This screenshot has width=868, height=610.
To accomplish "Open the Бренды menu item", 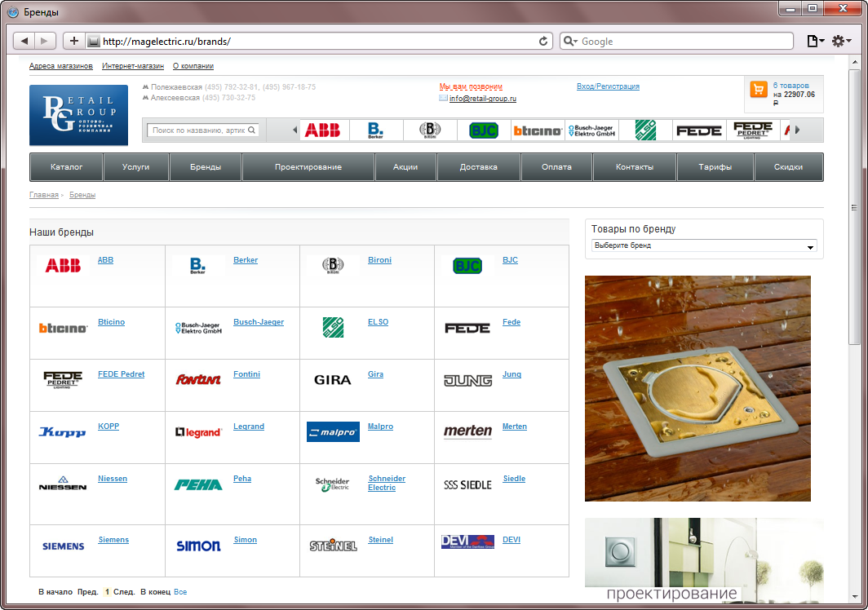I will pos(206,166).
